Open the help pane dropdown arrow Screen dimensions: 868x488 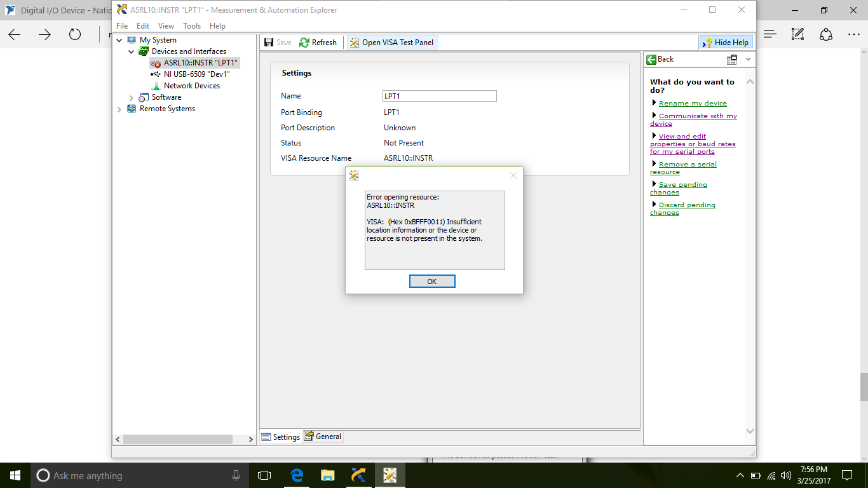click(x=748, y=59)
